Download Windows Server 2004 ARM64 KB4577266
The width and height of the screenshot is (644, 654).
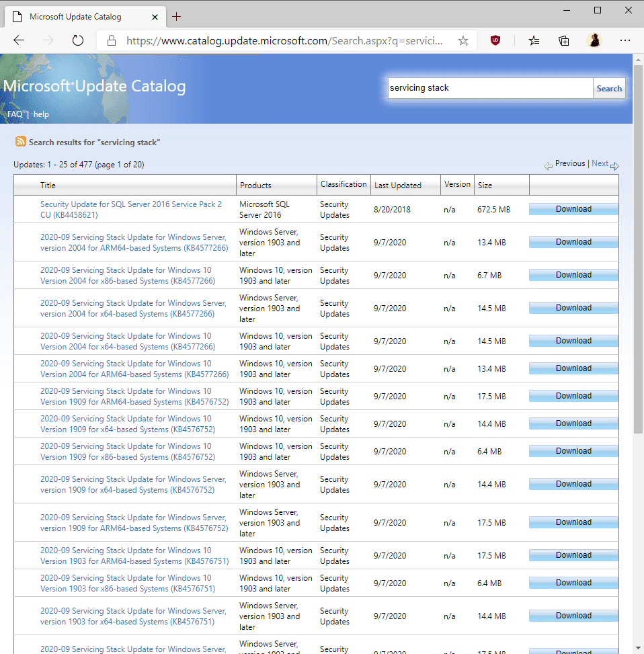pos(573,242)
